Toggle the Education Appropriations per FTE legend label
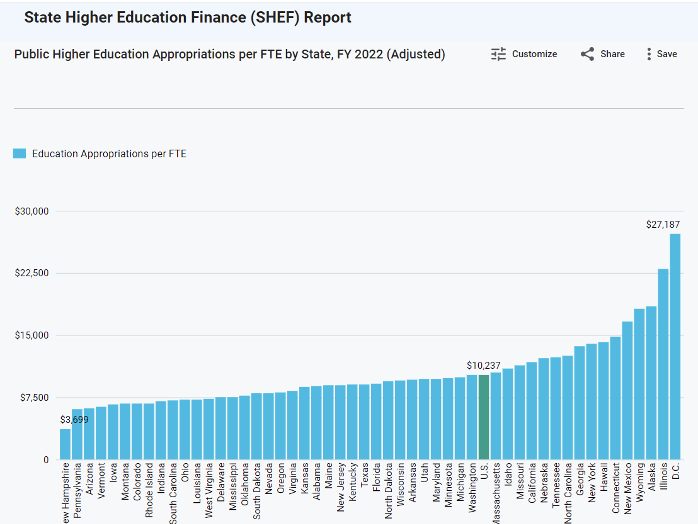Image resolution: width=698 pixels, height=524 pixels. coord(109,154)
